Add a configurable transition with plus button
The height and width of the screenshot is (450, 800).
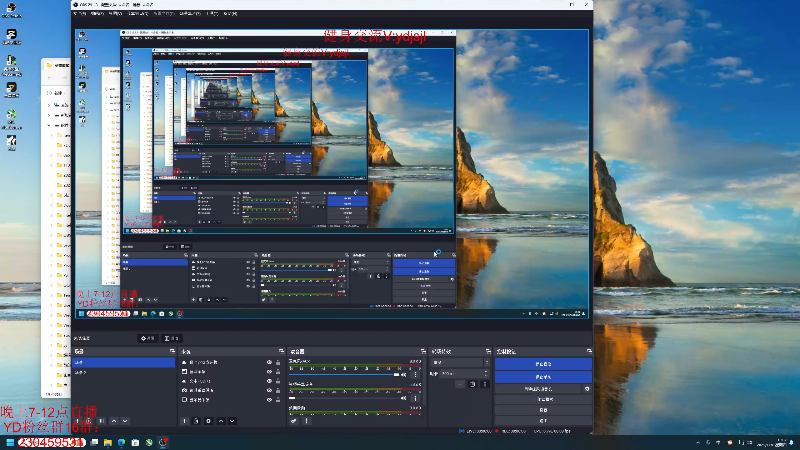coord(460,384)
